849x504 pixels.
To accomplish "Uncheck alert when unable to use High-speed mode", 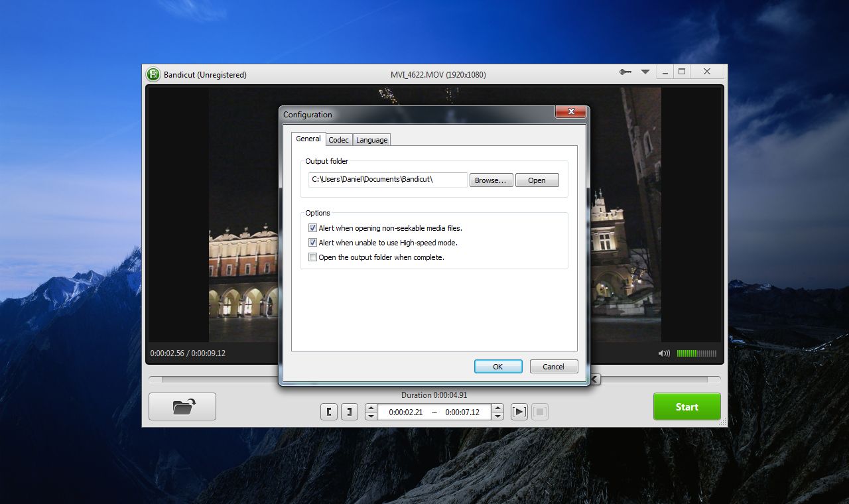I will [313, 243].
